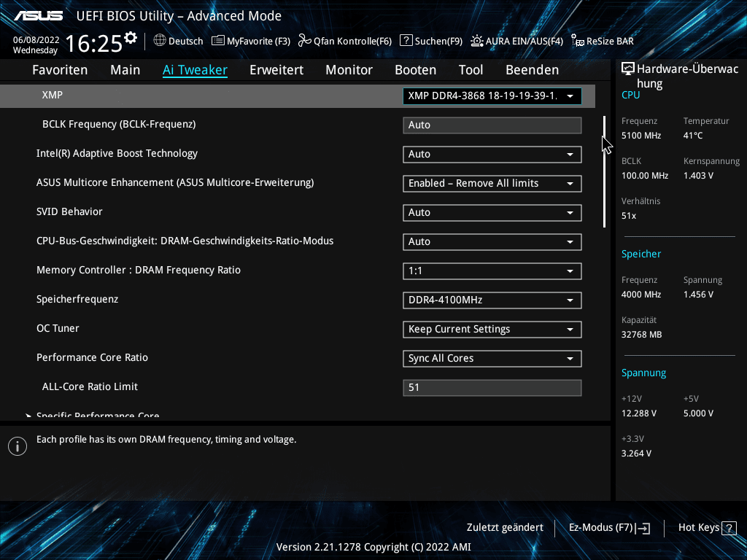The height and width of the screenshot is (560, 747).
Task: Click Kernspannung value 1.403 V
Action: coord(698,176)
